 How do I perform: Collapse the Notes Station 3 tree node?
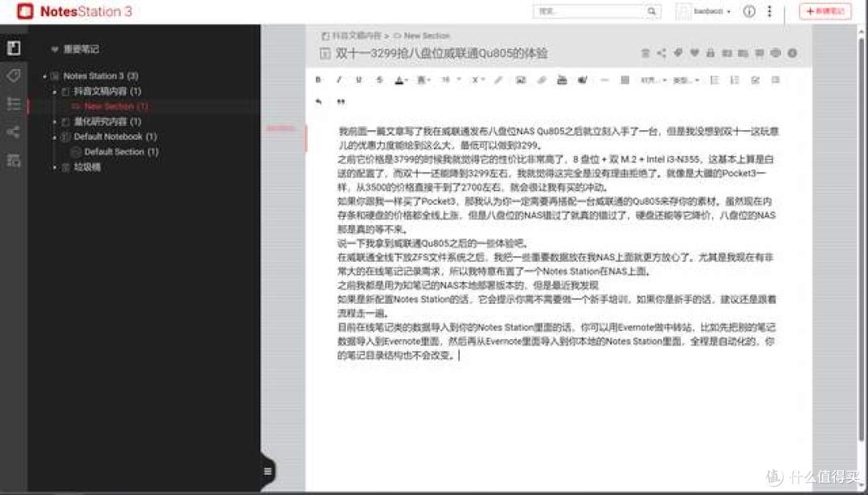[x=45, y=76]
